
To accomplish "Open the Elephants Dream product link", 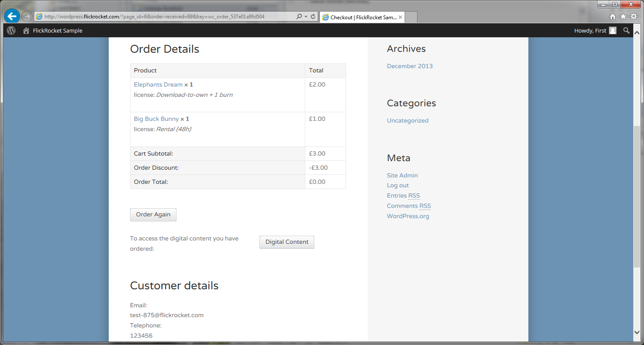I will pyautogui.click(x=158, y=84).
